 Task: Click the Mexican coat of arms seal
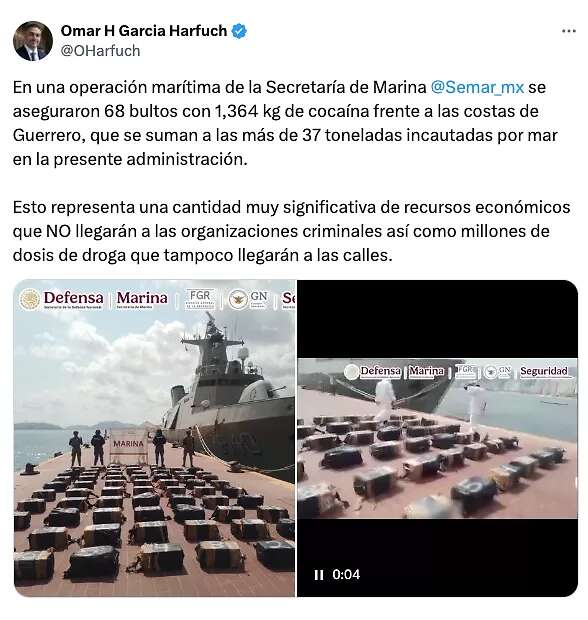point(30,299)
